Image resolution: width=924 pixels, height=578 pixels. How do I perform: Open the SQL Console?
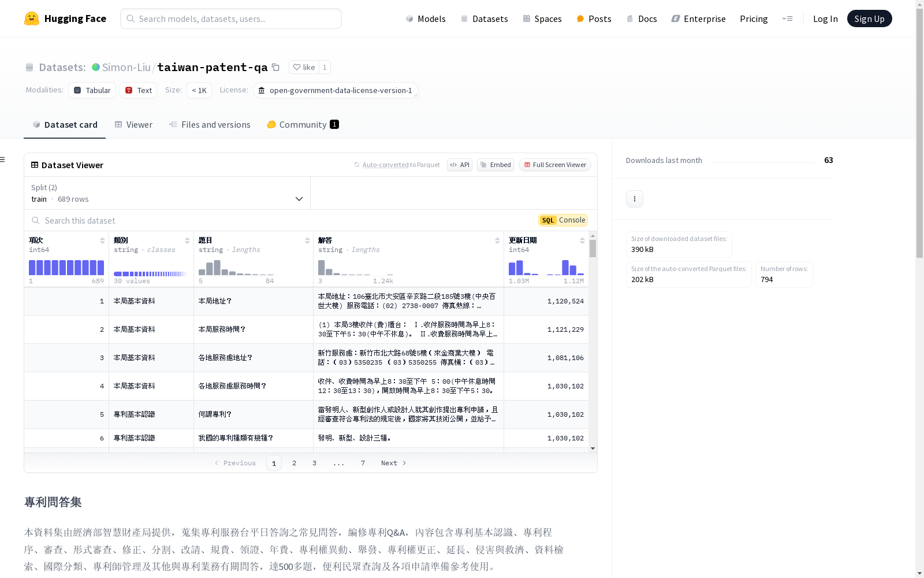(x=563, y=220)
